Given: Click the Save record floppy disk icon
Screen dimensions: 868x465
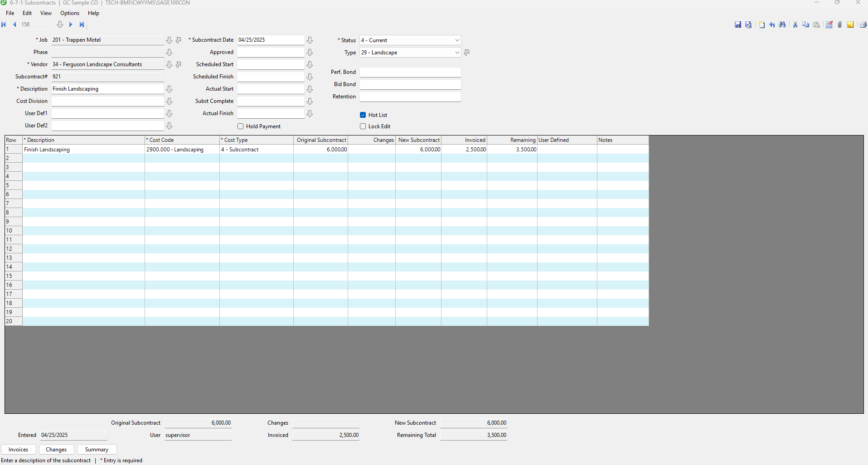Looking at the screenshot, I should point(737,25).
